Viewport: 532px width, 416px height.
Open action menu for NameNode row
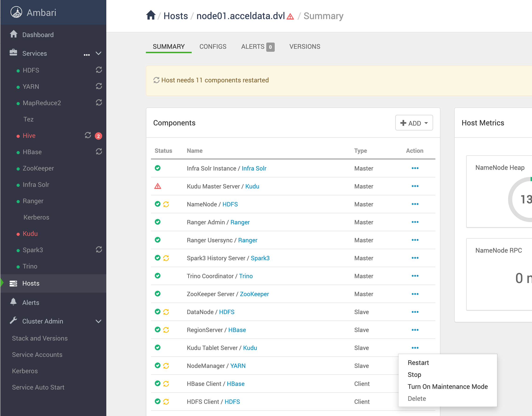pos(415,204)
